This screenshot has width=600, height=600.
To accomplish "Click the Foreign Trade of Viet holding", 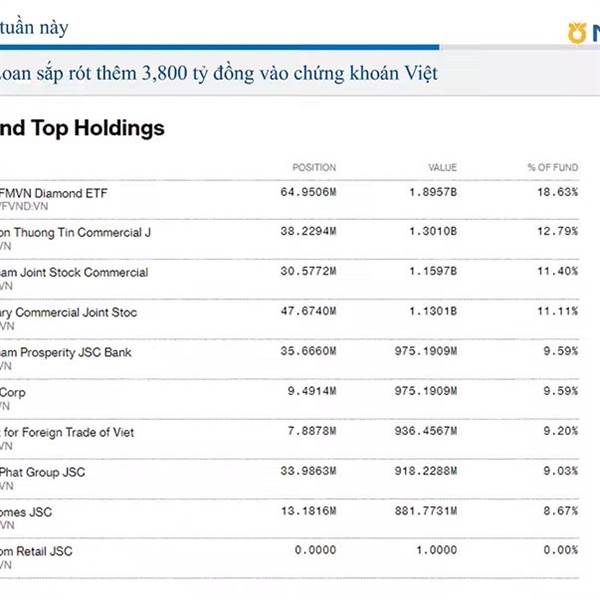I will [67, 432].
